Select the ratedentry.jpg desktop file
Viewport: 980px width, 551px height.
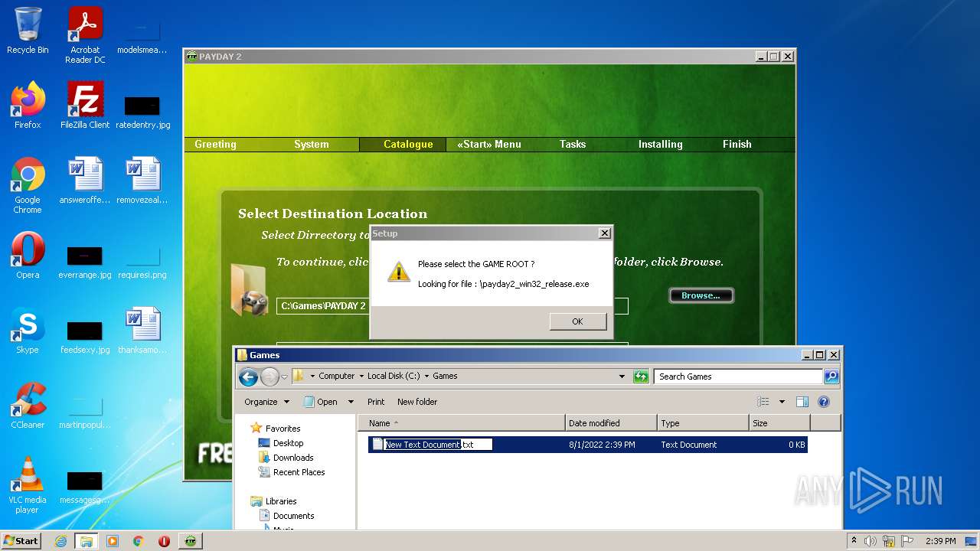(142, 110)
